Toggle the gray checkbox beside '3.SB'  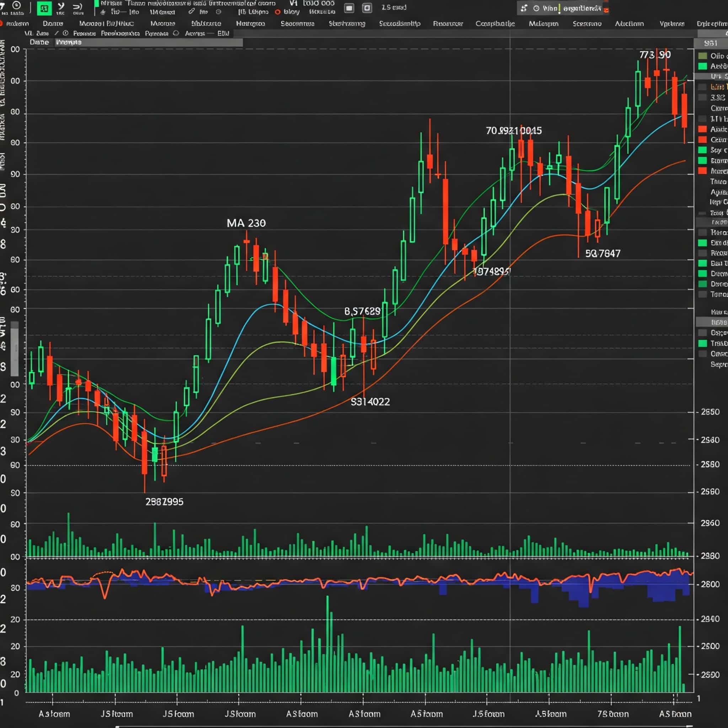702,97
